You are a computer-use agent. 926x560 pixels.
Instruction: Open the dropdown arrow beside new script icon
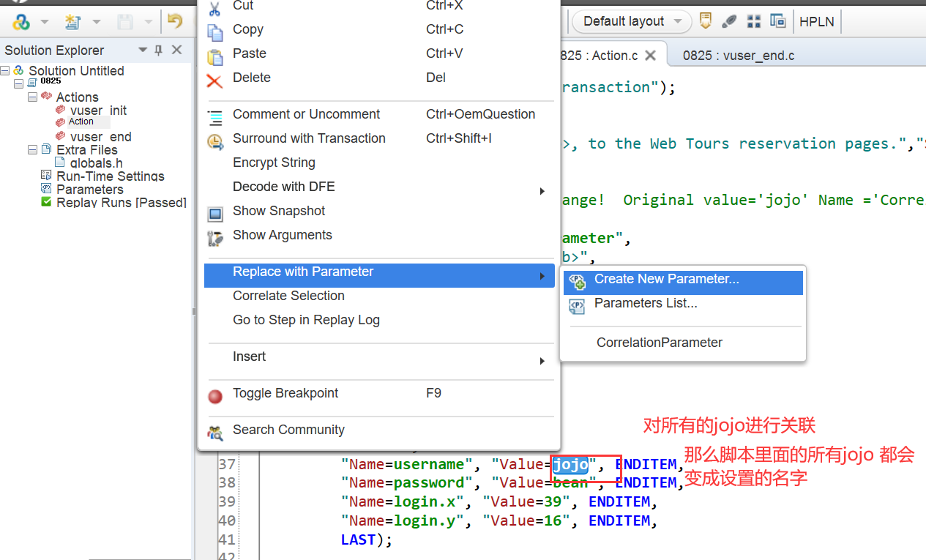(96, 22)
